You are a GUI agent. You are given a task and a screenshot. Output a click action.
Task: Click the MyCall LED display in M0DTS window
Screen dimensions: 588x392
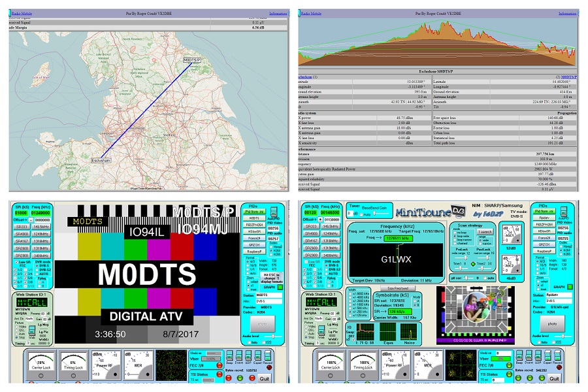(31, 302)
